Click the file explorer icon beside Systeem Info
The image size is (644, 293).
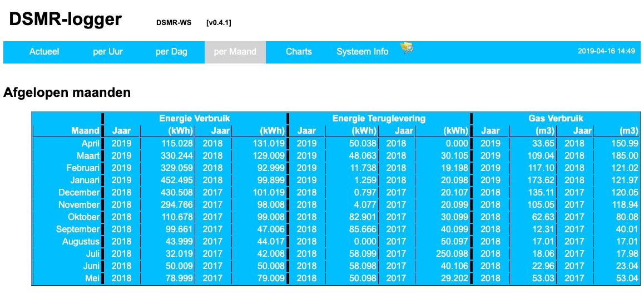[407, 48]
